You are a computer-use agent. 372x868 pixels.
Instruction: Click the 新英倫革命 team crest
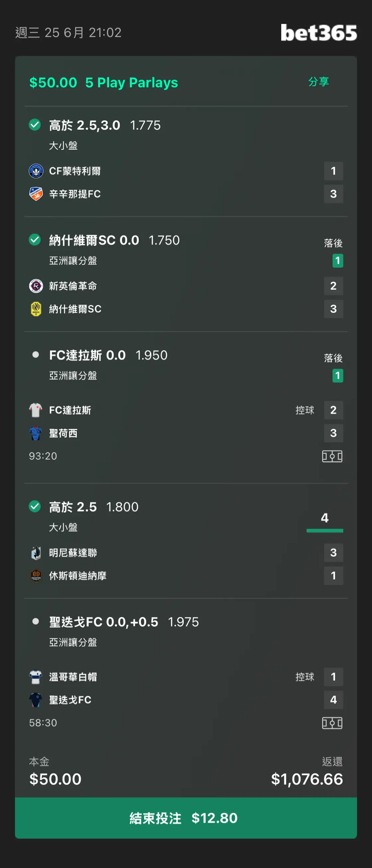point(36,286)
